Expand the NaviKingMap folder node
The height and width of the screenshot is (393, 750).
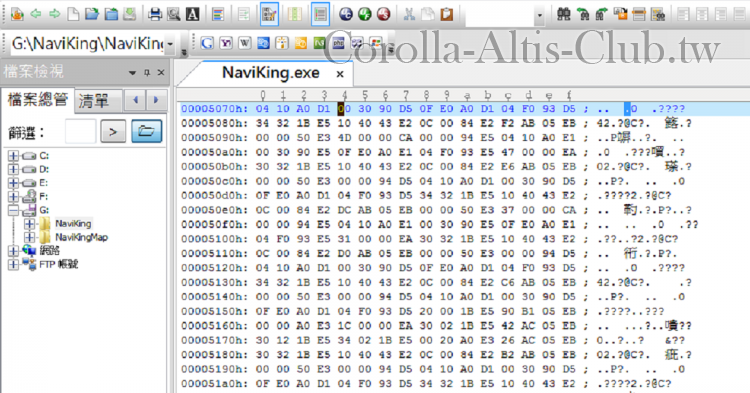[x=29, y=237]
